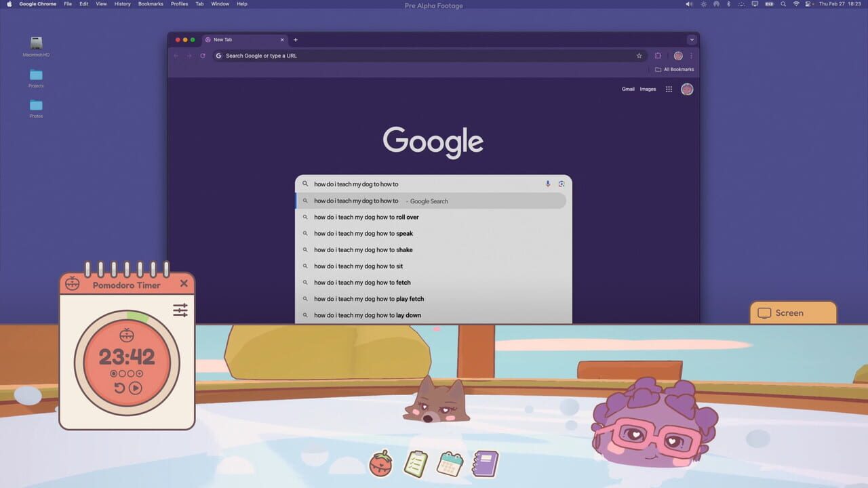Open the frog calendar icon
This screenshot has height=488, width=868.
click(450, 464)
